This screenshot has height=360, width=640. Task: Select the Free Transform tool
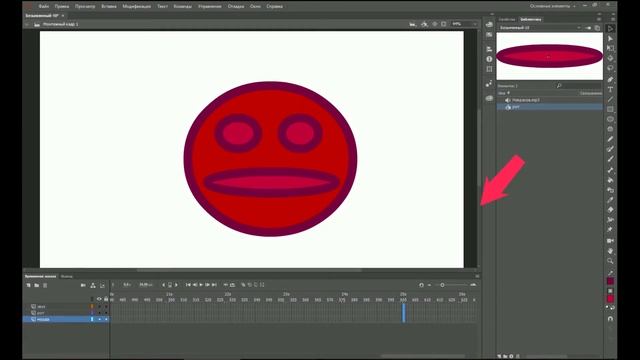tap(610, 48)
